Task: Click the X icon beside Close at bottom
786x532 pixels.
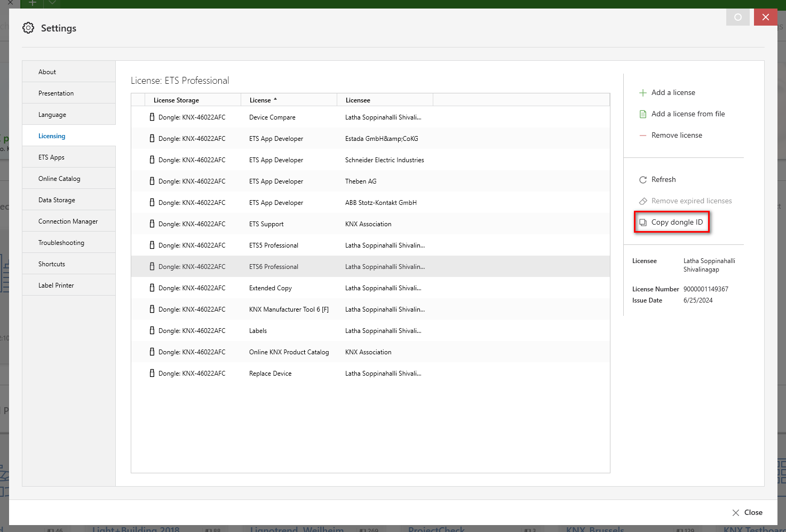Action: [x=736, y=513]
